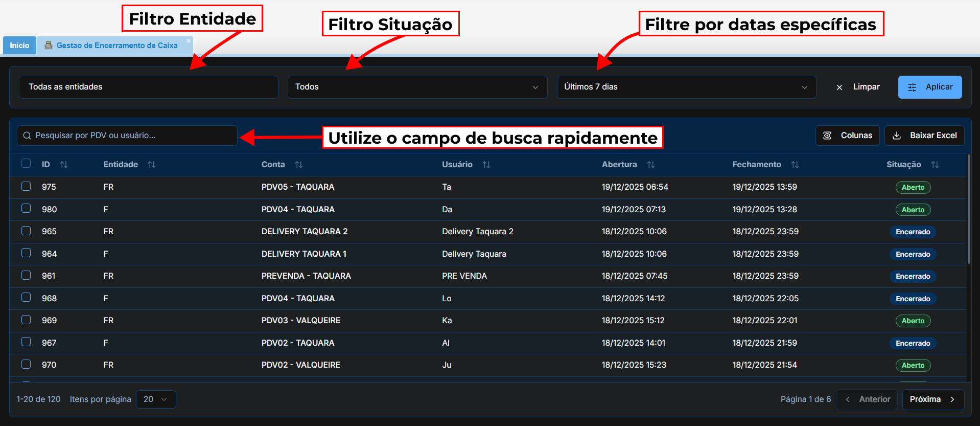Switch to the Início tab
The height and width of the screenshot is (426, 980).
click(19, 46)
